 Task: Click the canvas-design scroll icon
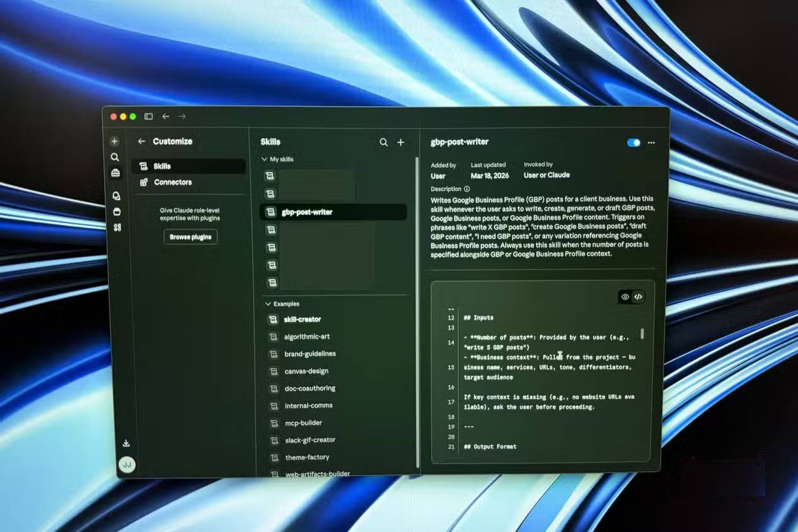pos(274,371)
